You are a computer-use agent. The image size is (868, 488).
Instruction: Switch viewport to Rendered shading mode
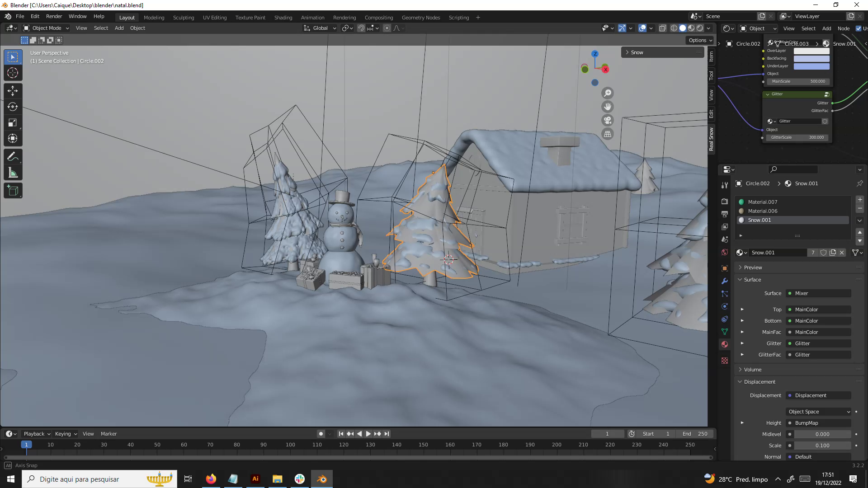pos(700,28)
